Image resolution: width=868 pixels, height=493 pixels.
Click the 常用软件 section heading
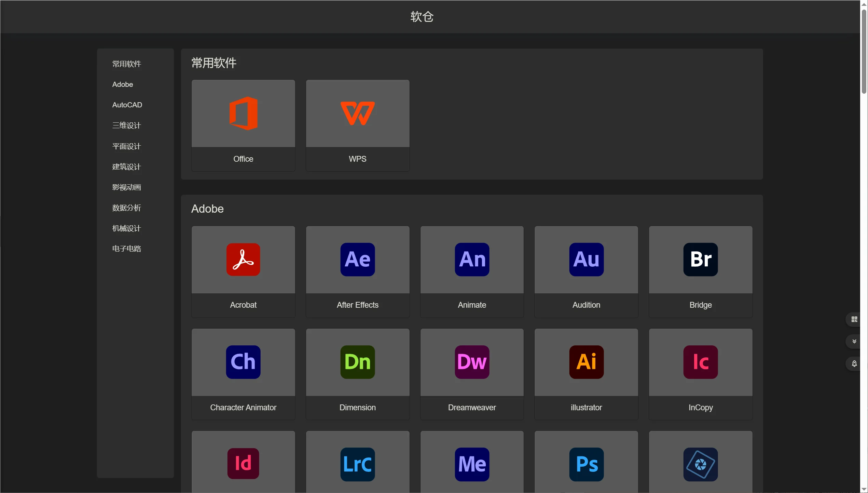[x=214, y=63]
